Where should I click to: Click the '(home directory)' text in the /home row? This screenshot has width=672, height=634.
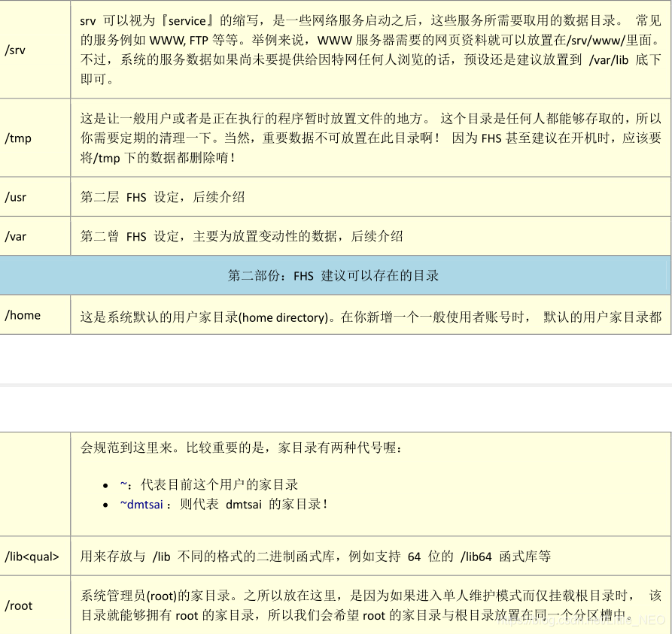[x=283, y=317]
